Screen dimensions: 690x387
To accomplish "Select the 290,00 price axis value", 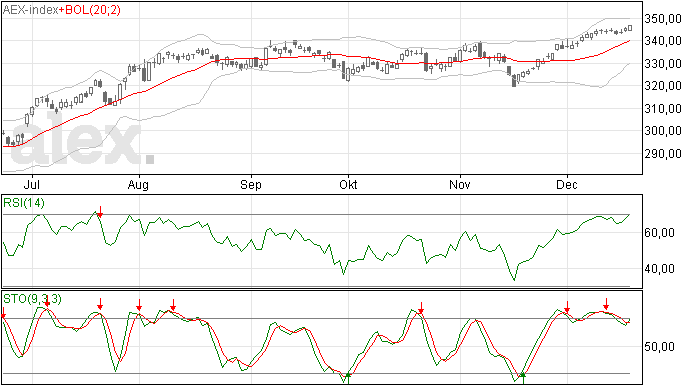I will (x=663, y=154).
